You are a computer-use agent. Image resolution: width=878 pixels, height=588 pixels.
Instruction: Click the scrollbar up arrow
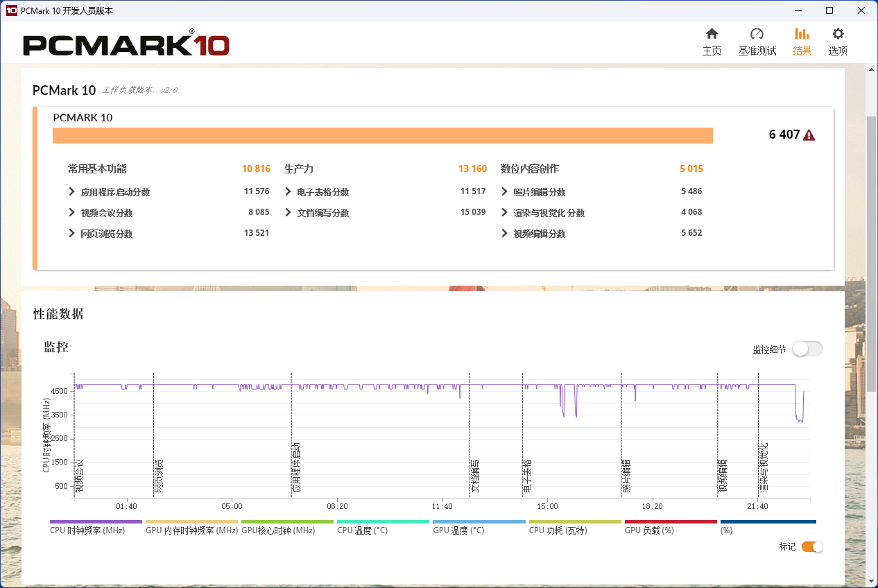pyautogui.click(x=872, y=68)
